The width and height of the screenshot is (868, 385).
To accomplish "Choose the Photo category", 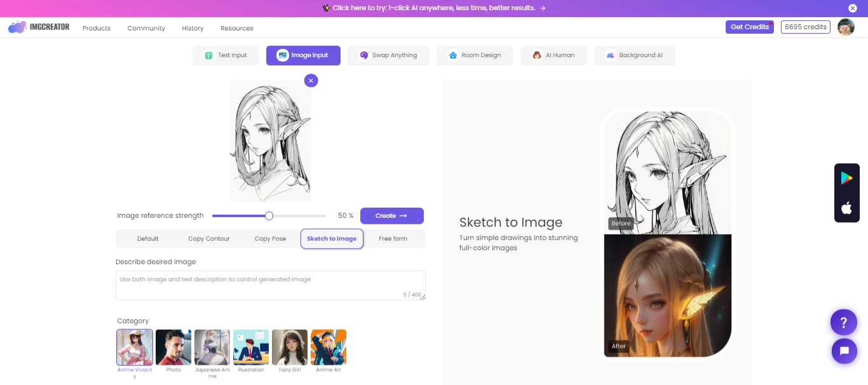I will [173, 348].
